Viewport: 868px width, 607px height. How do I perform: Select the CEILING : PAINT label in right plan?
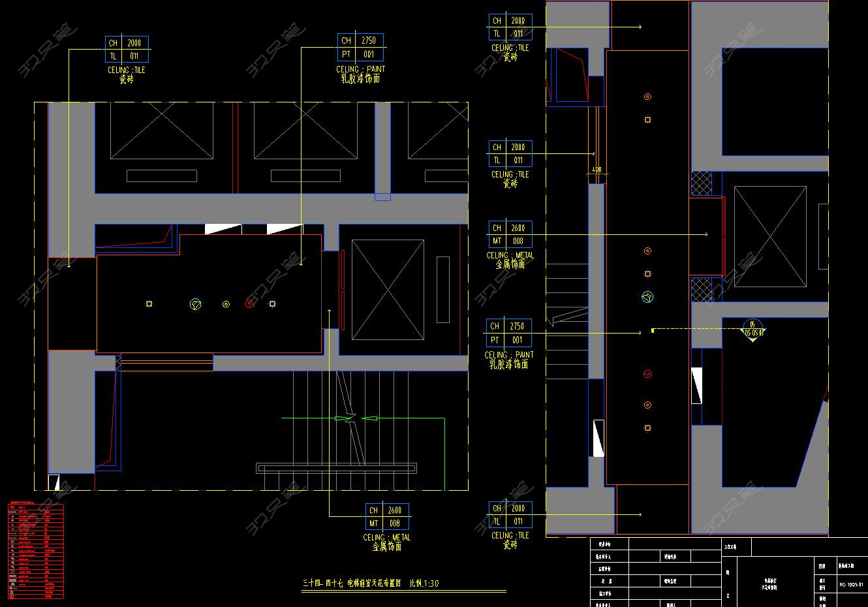point(508,355)
